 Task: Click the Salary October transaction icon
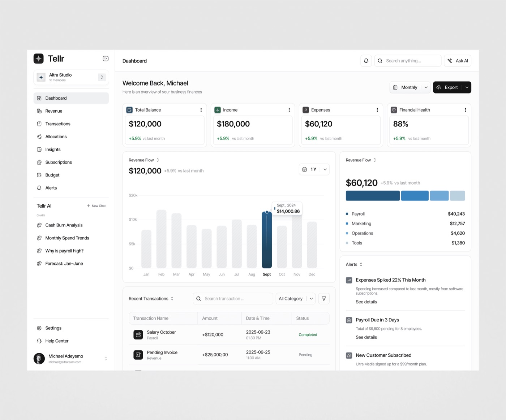point(138,335)
